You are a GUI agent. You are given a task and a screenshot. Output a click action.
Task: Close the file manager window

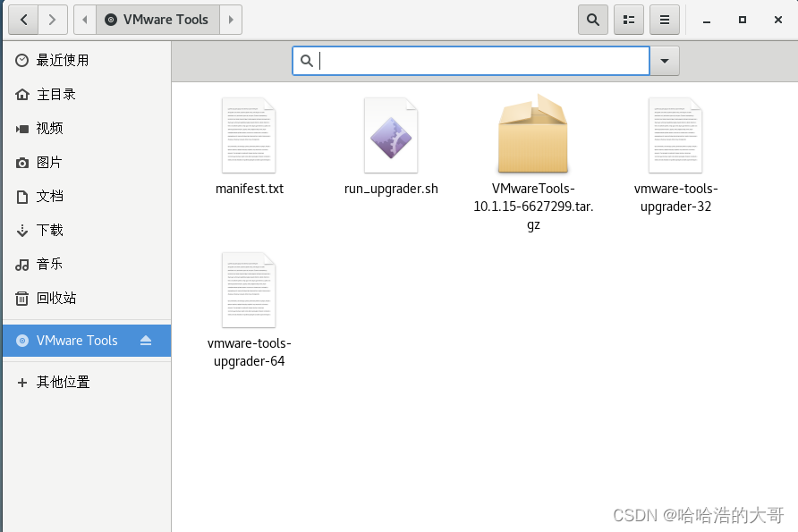777,20
